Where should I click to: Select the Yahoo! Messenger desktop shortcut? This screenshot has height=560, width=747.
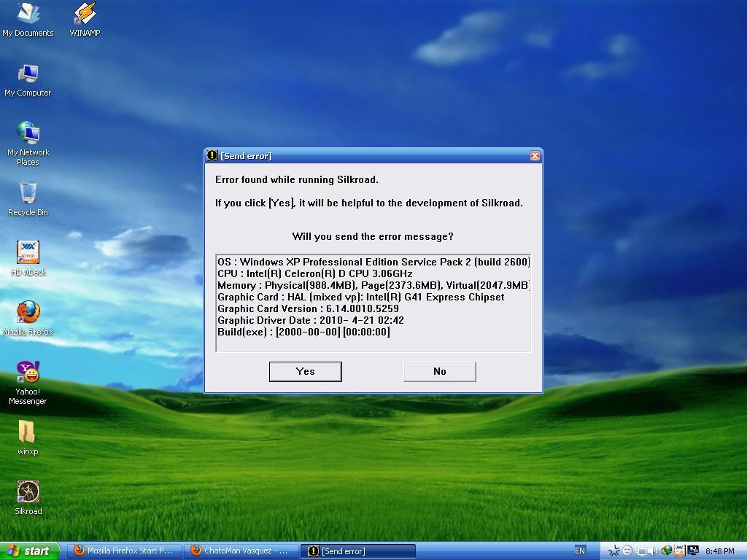28,384
